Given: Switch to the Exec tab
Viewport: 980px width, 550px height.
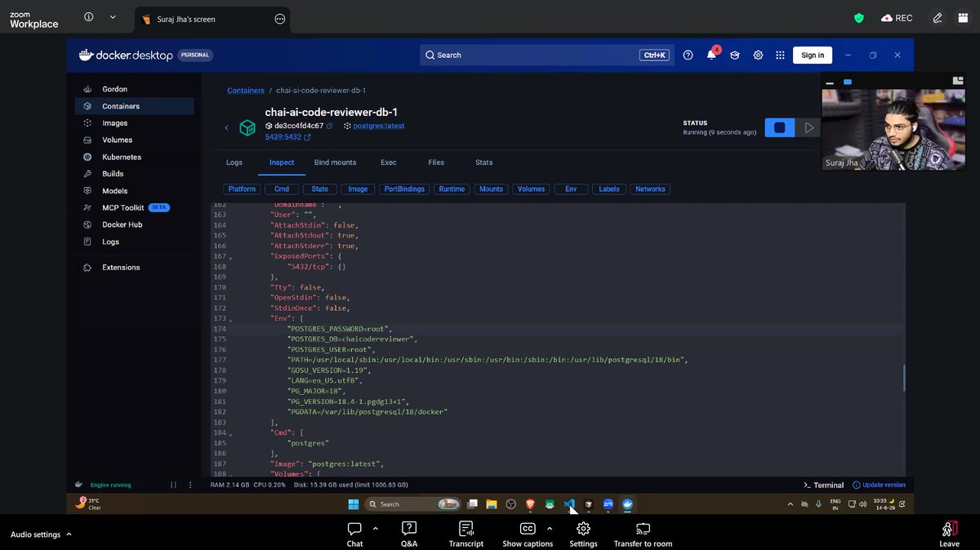Looking at the screenshot, I should 389,162.
